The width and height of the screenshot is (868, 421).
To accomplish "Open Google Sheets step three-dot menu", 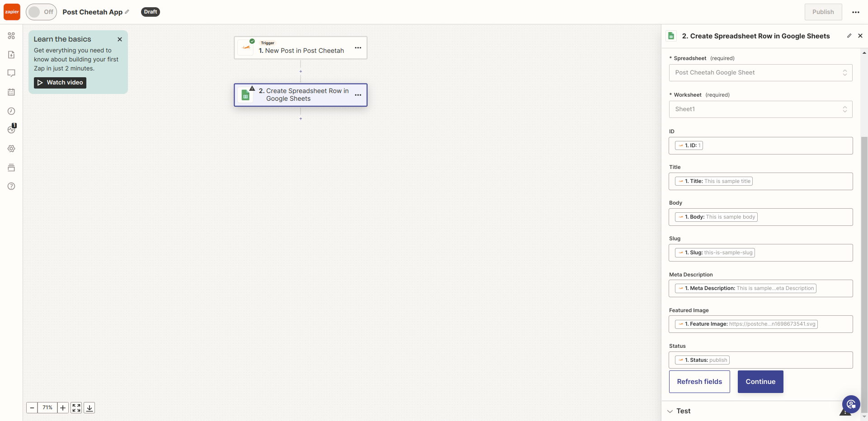I will pos(358,95).
